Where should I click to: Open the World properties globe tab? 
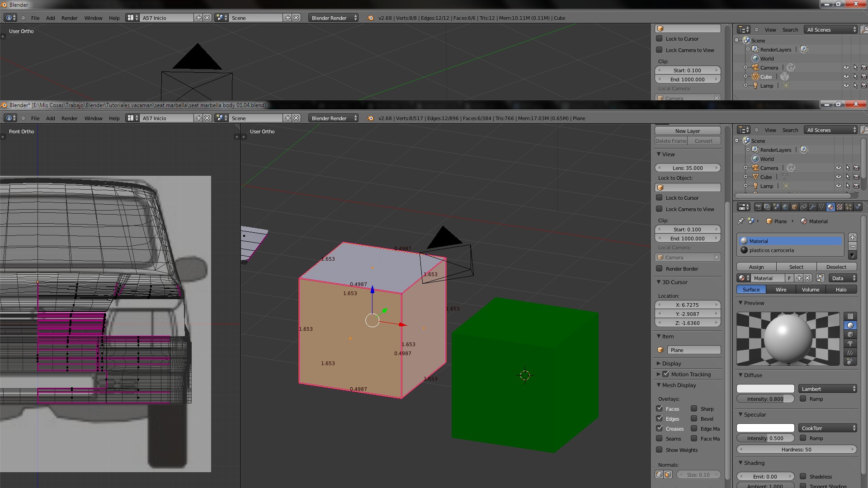click(x=785, y=207)
